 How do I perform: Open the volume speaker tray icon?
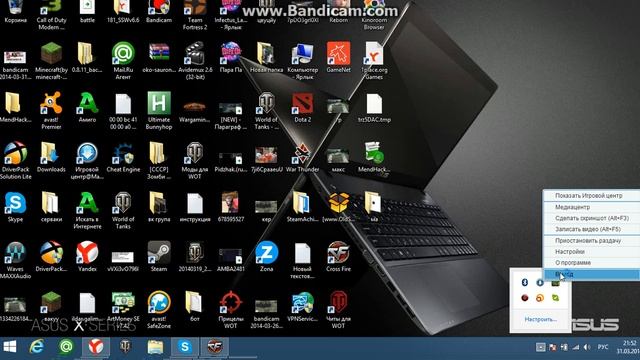(587, 347)
